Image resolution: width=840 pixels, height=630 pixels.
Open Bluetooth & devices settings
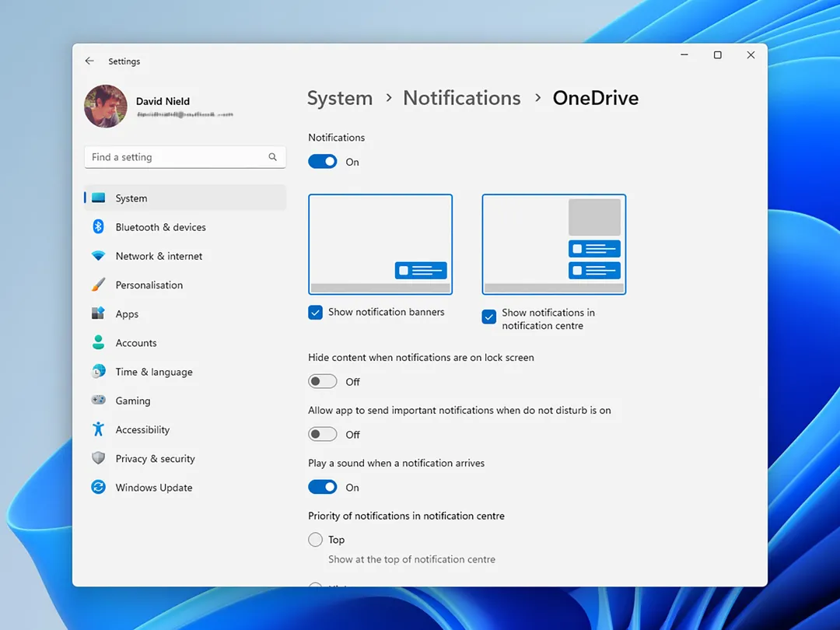185,226
